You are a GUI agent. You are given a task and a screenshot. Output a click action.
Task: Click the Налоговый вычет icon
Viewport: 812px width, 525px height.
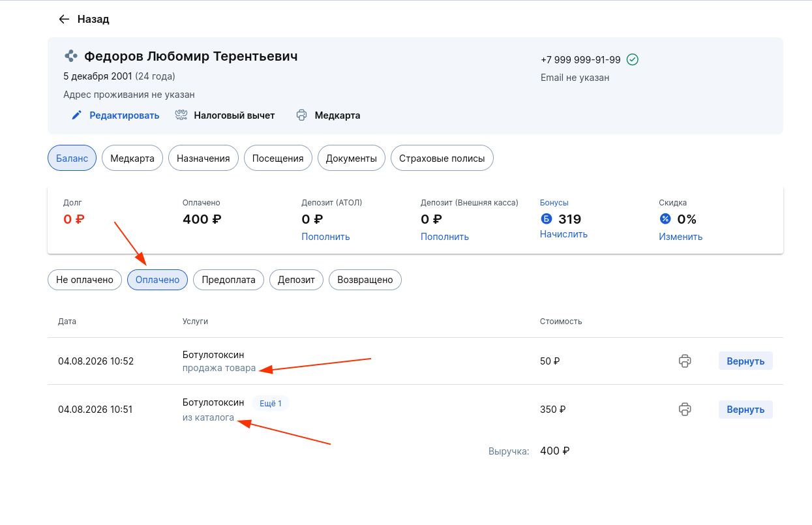click(x=181, y=115)
